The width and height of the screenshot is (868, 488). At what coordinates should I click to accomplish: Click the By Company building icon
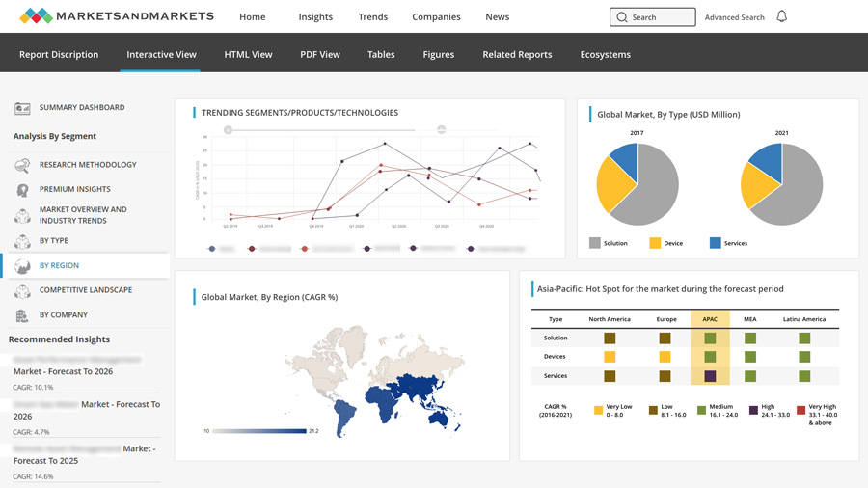(x=22, y=315)
